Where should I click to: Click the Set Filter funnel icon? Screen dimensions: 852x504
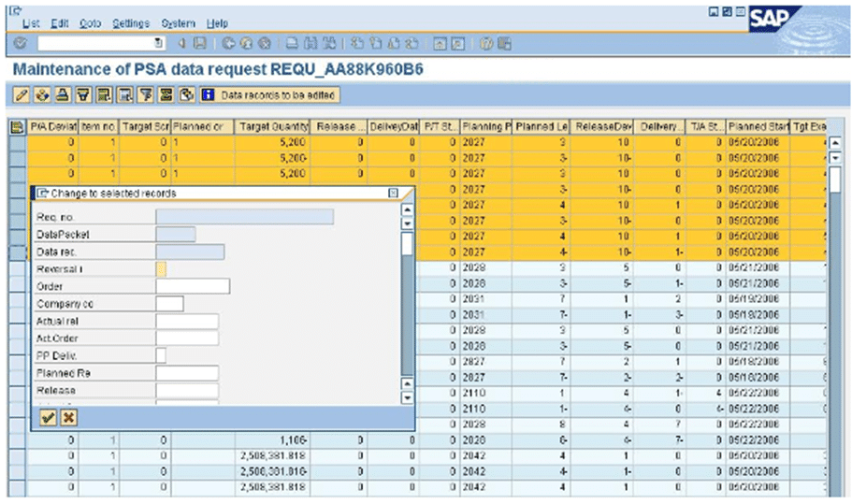[146, 95]
